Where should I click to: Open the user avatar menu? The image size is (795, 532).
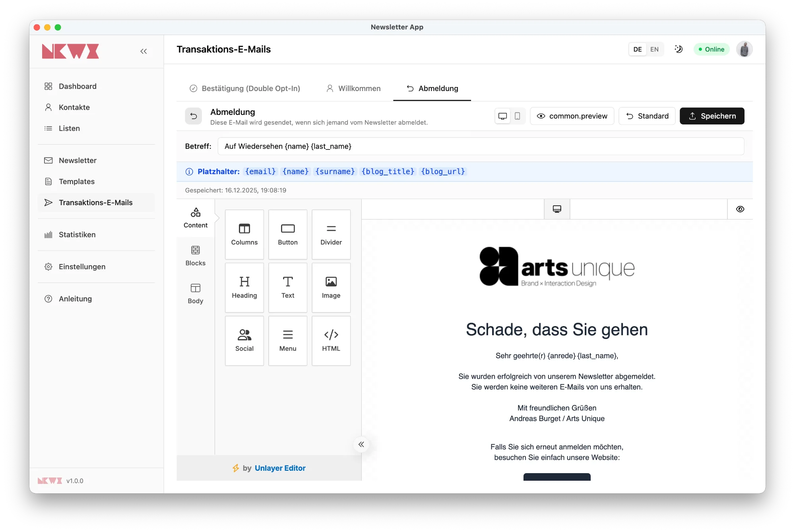pyautogui.click(x=744, y=49)
